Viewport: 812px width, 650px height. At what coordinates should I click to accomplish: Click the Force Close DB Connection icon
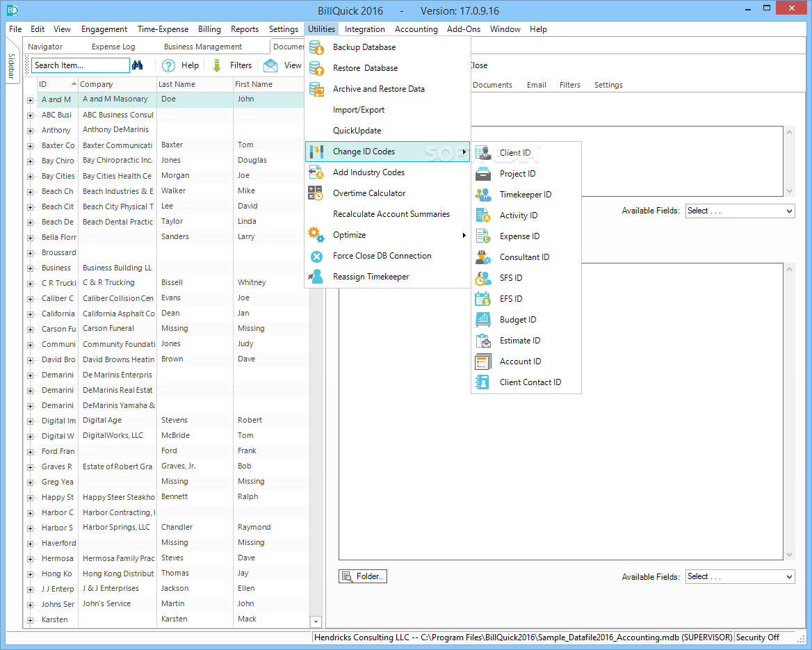click(316, 257)
